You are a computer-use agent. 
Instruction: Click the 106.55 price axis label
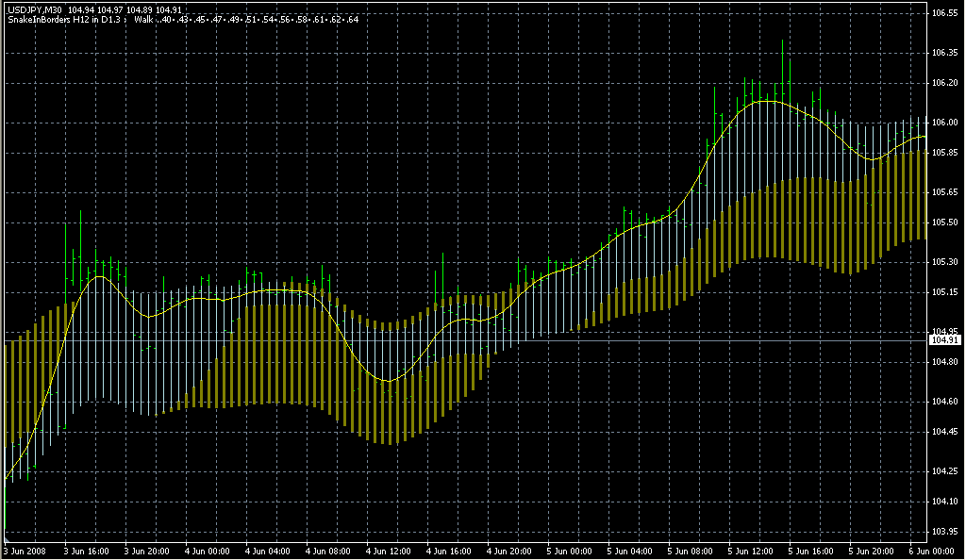944,13
